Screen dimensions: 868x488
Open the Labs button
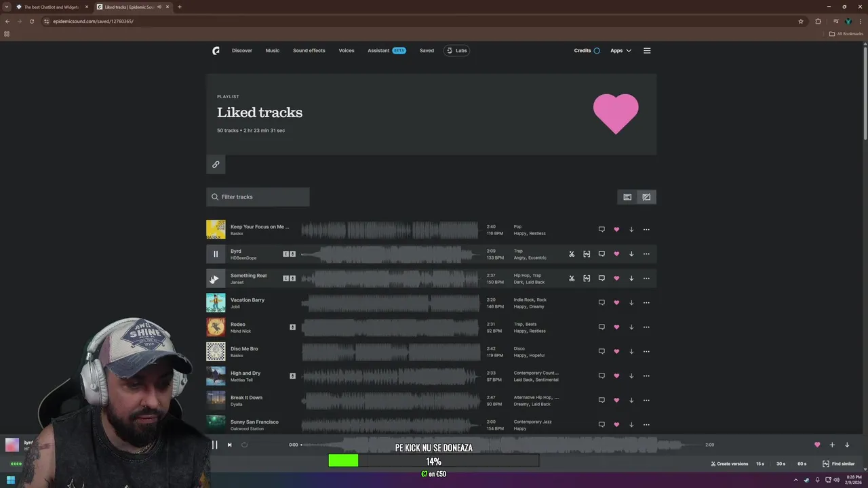click(456, 51)
